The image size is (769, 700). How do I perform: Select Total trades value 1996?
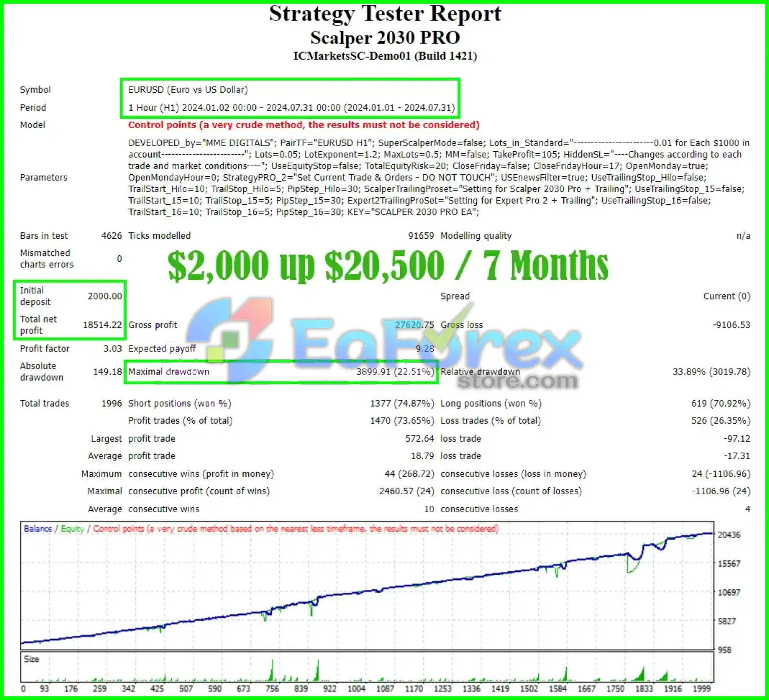pos(111,403)
